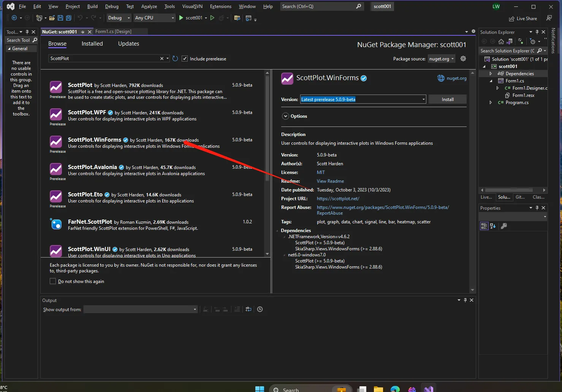Pin the Solution Explorer panel
The image size is (562, 392).
click(x=537, y=32)
